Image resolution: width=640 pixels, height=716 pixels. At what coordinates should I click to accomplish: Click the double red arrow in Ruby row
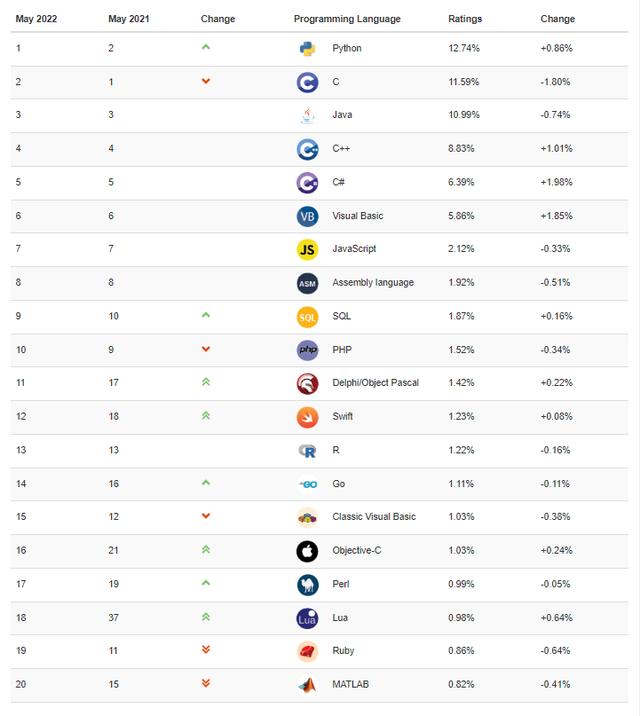tap(206, 649)
